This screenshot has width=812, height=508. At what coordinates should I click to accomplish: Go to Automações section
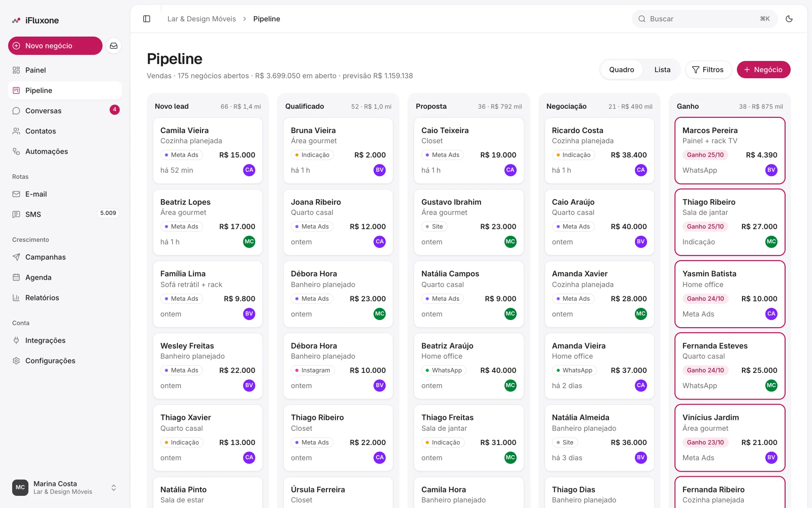(65, 151)
